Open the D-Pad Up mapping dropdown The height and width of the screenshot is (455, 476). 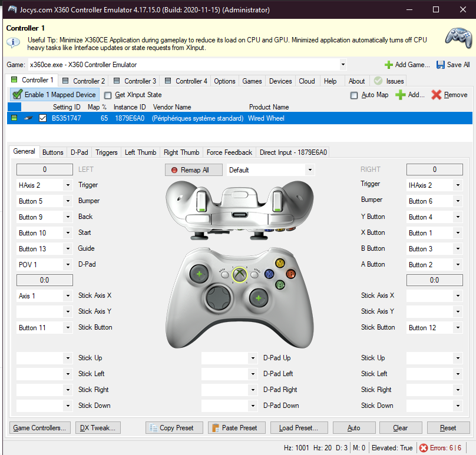coord(253,358)
